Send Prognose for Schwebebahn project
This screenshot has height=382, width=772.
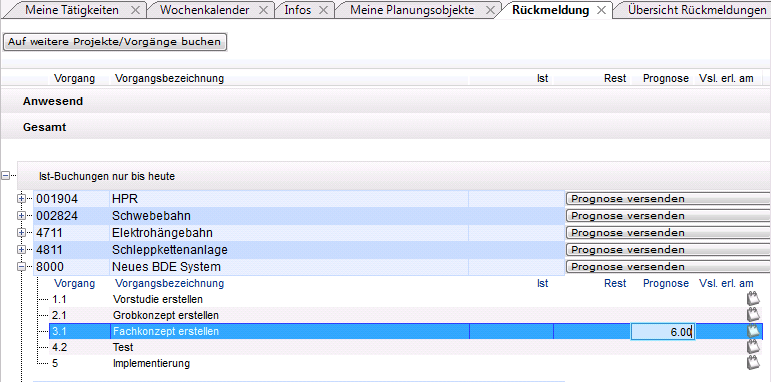pyautogui.click(x=669, y=216)
